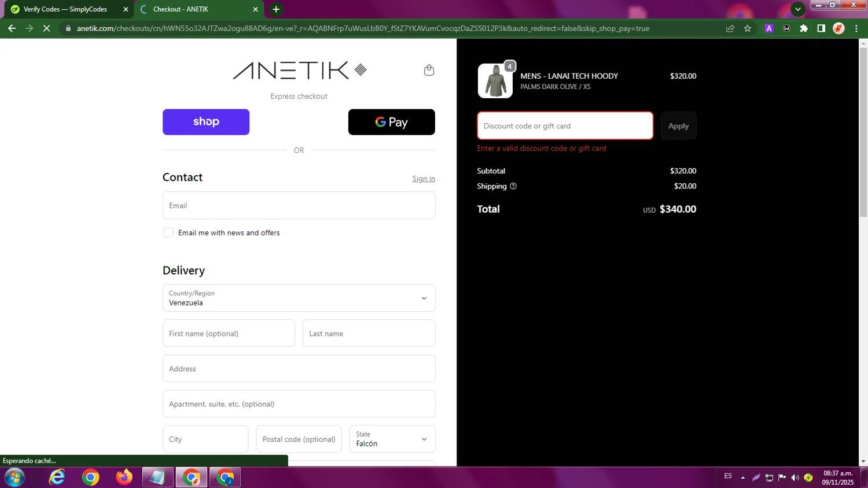The image size is (868, 488).
Task: Focus the Last name field
Action: click(x=369, y=333)
